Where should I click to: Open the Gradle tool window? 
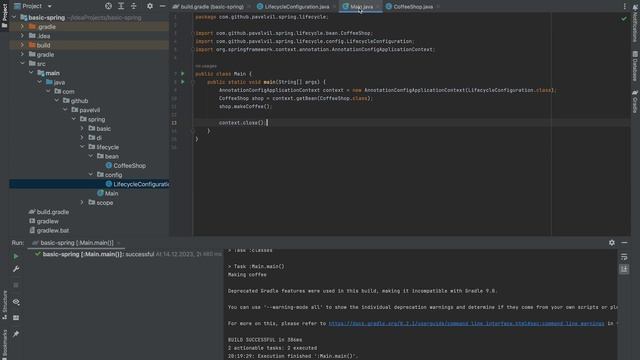(x=635, y=101)
